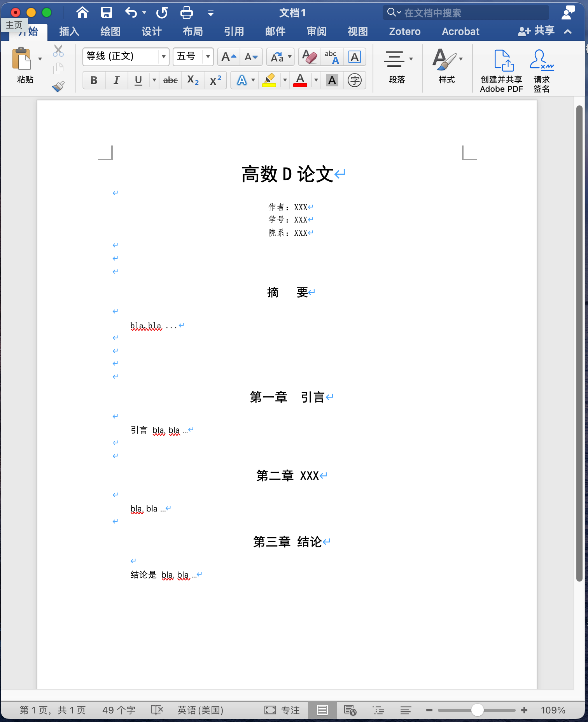Click the Print icon in title bar
This screenshot has width=588, height=722.
187,13
